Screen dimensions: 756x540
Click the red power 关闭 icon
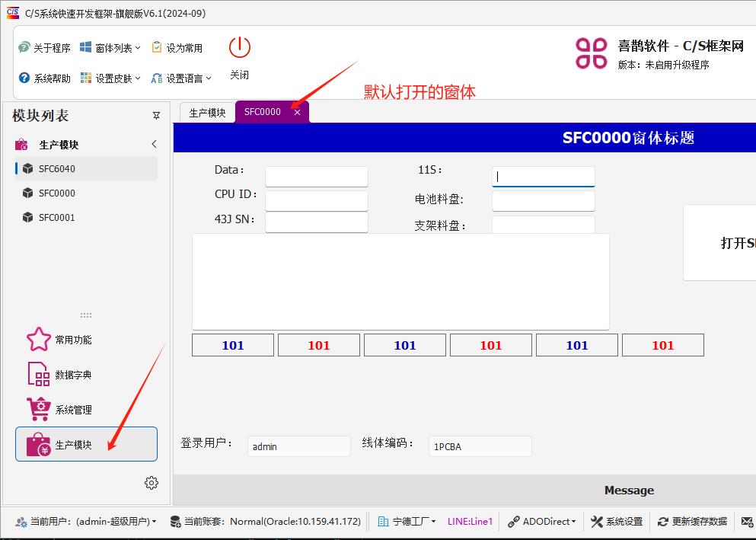240,48
